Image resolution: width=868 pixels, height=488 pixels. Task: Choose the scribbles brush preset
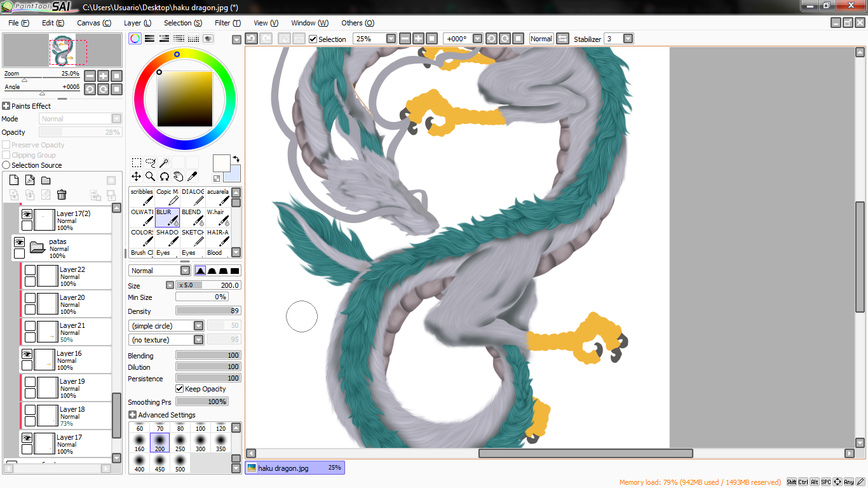pos(142,197)
